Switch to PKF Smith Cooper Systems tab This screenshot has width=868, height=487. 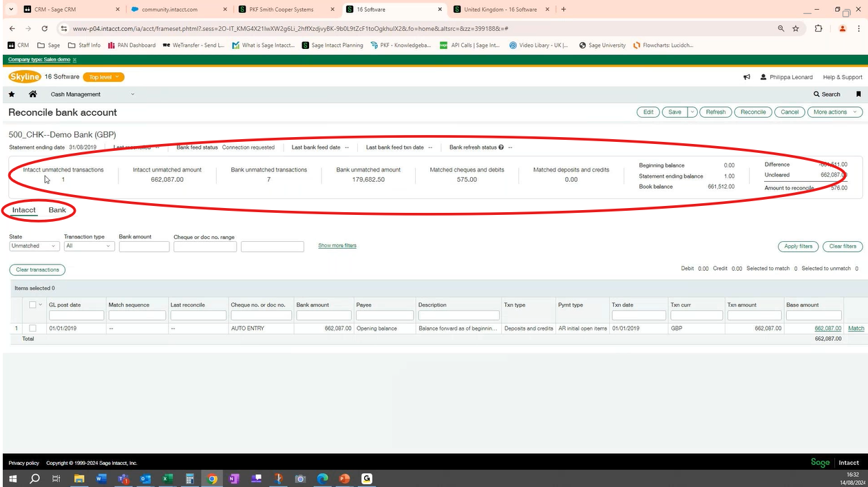click(286, 10)
